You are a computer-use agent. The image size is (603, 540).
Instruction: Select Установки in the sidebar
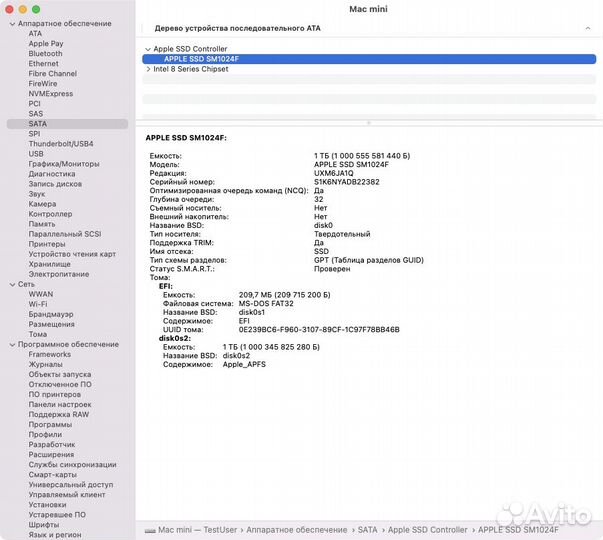pos(47,504)
